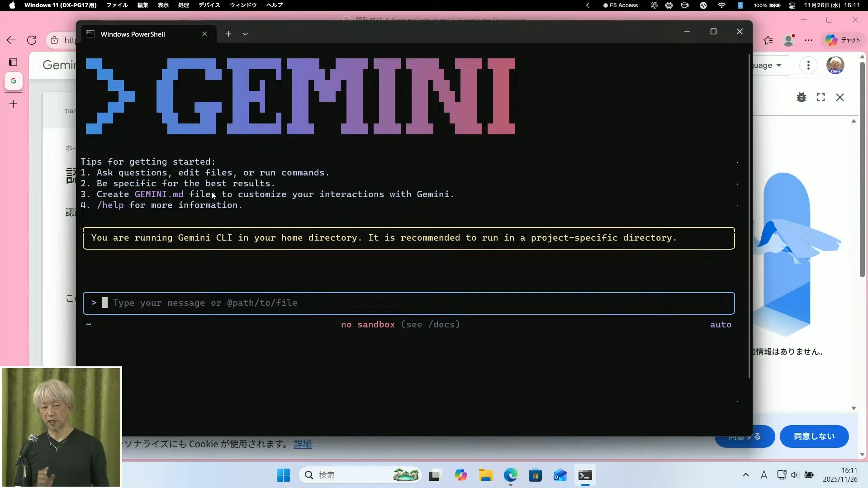Show hidden system tray icons chevron
868x488 pixels.
(745, 475)
